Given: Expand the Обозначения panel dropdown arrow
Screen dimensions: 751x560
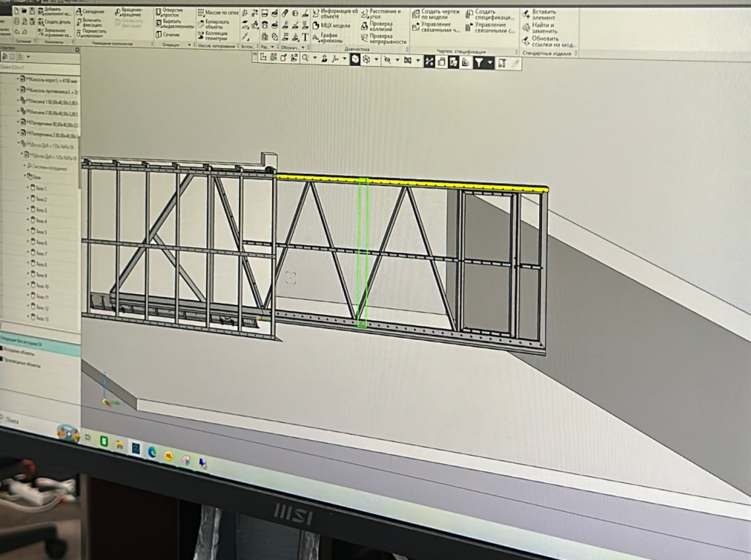Looking at the screenshot, I should (303, 48).
